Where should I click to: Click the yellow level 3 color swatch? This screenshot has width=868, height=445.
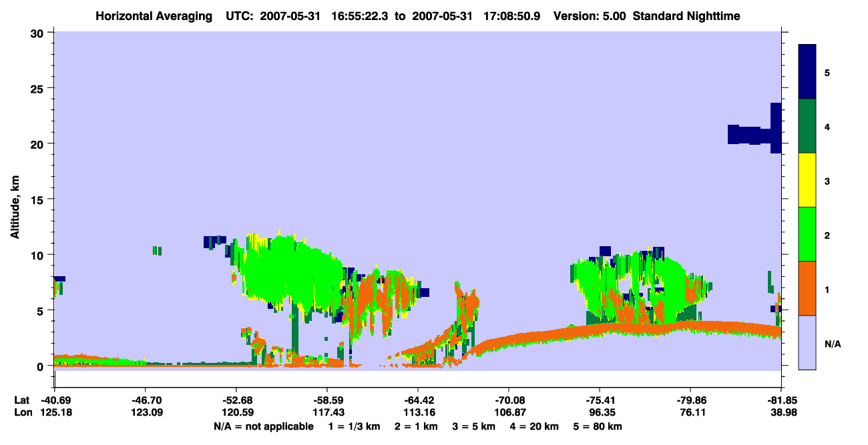pos(807,180)
